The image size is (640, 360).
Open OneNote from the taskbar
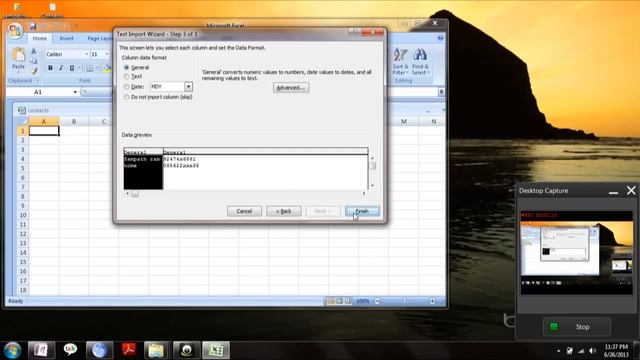(x=41, y=350)
